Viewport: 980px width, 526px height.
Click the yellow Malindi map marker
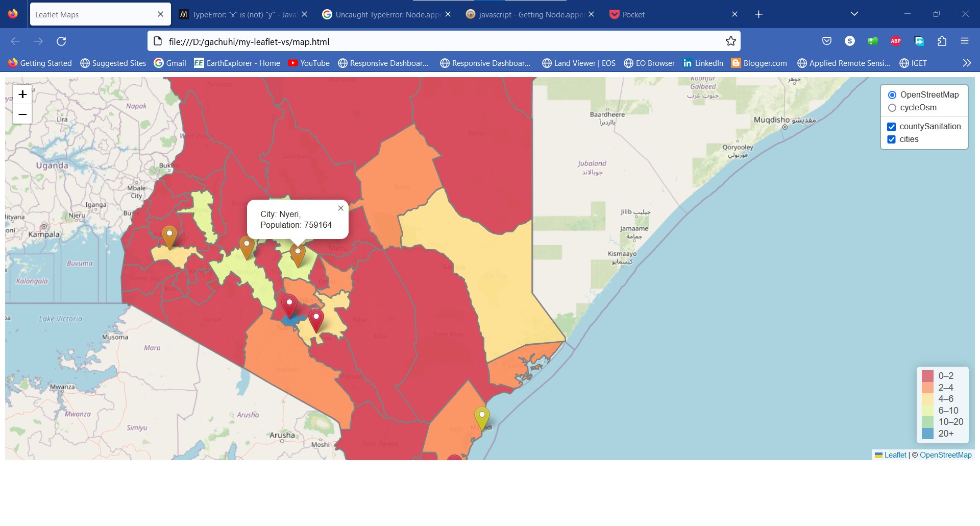[482, 416]
